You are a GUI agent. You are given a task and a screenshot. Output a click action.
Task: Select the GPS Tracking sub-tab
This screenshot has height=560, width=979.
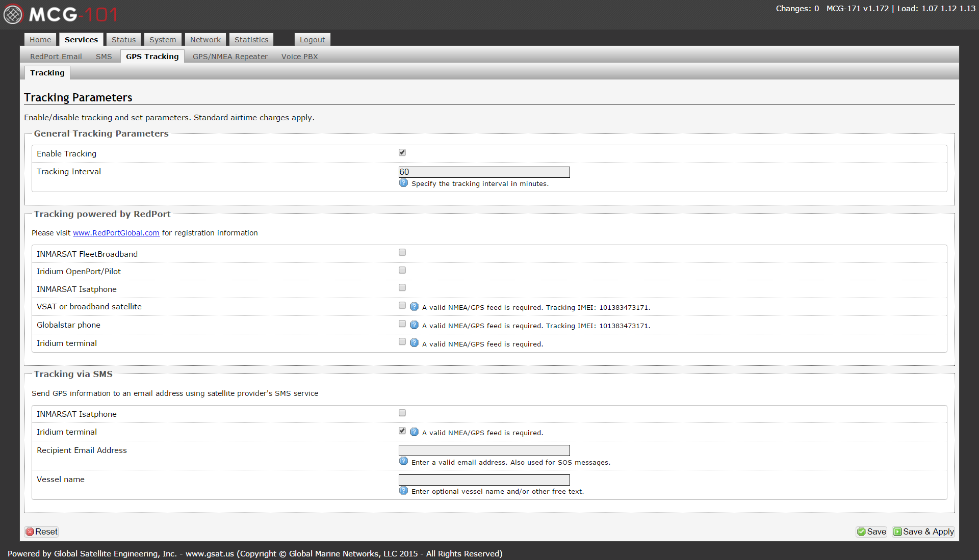coord(152,57)
